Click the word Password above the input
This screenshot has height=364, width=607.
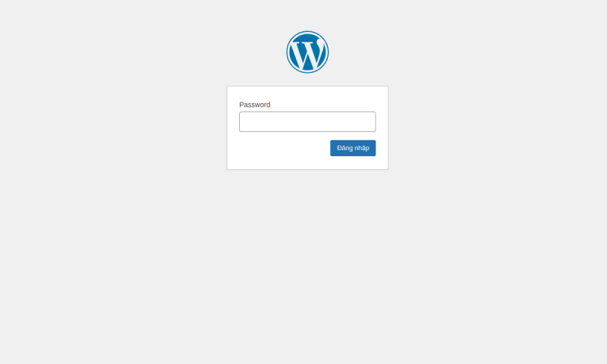(255, 105)
